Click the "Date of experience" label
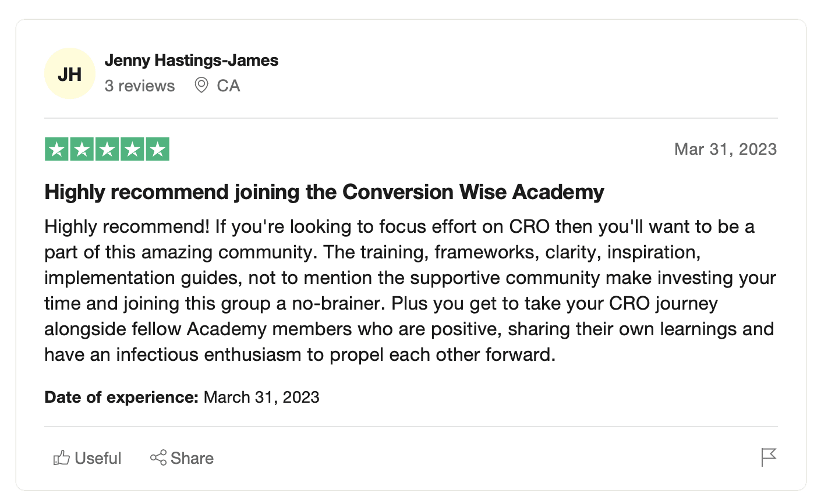The height and width of the screenshot is (504, 828). click(x=121, y=397)
